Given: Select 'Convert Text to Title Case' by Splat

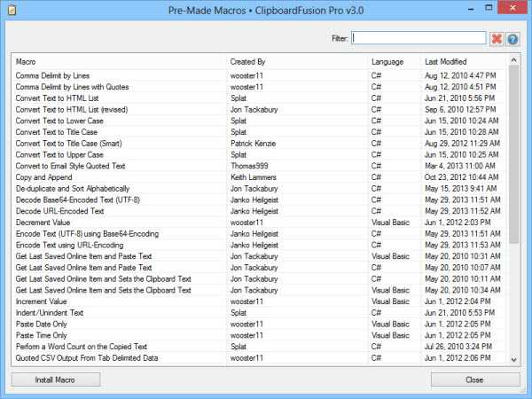Looking at the screenshot, I should (x=260, y=132).
